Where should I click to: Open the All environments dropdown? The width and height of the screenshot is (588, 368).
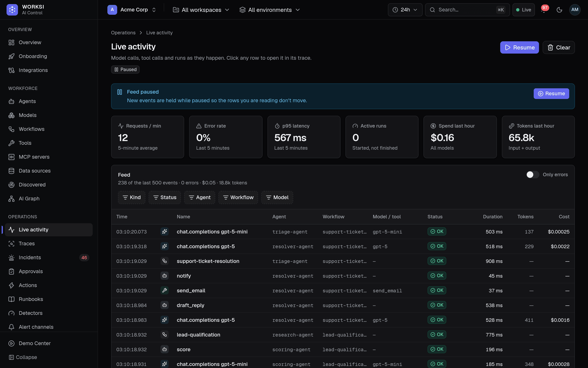[270, 10]
